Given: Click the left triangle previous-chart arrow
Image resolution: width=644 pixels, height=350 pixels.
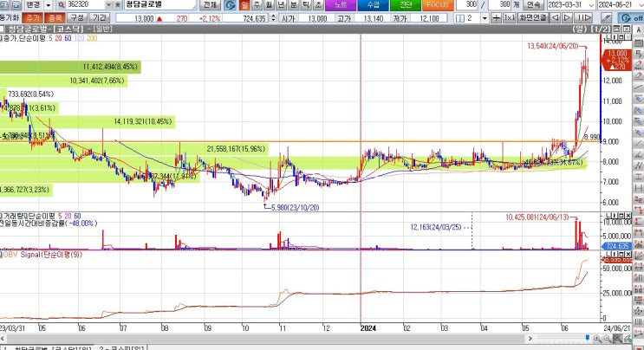Looking at the screenshot, I should (555, 18).
